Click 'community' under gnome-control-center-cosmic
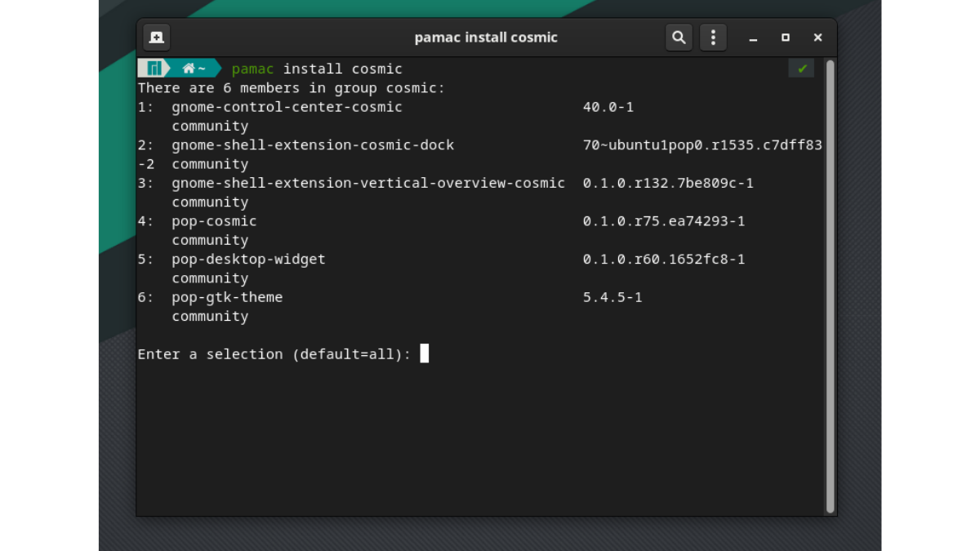 coord(210,126)
